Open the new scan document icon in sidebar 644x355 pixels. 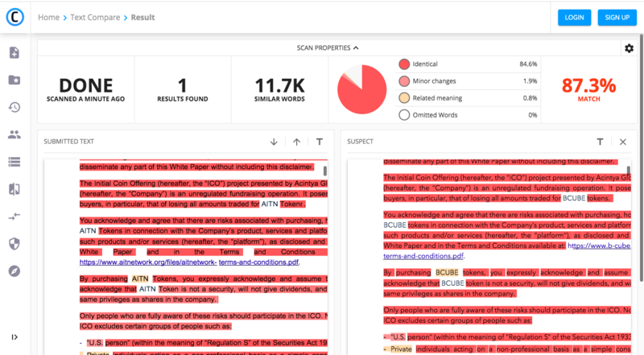[x=14, y=52]
